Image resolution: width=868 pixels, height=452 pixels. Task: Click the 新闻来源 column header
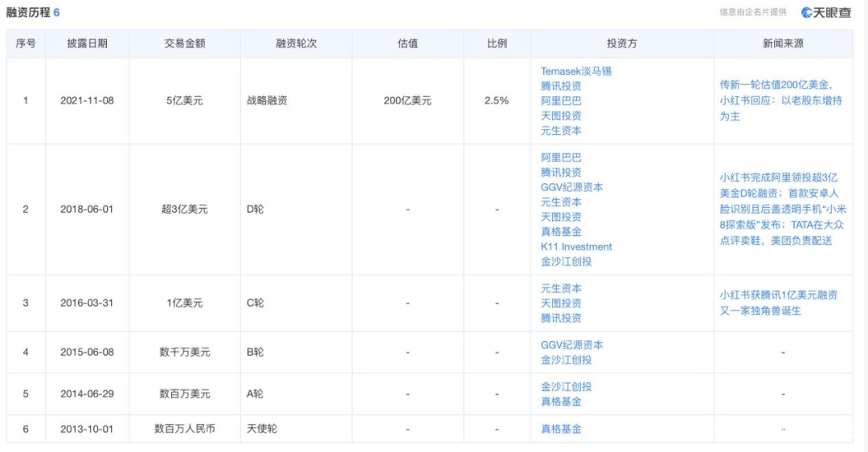pos(783,43)
